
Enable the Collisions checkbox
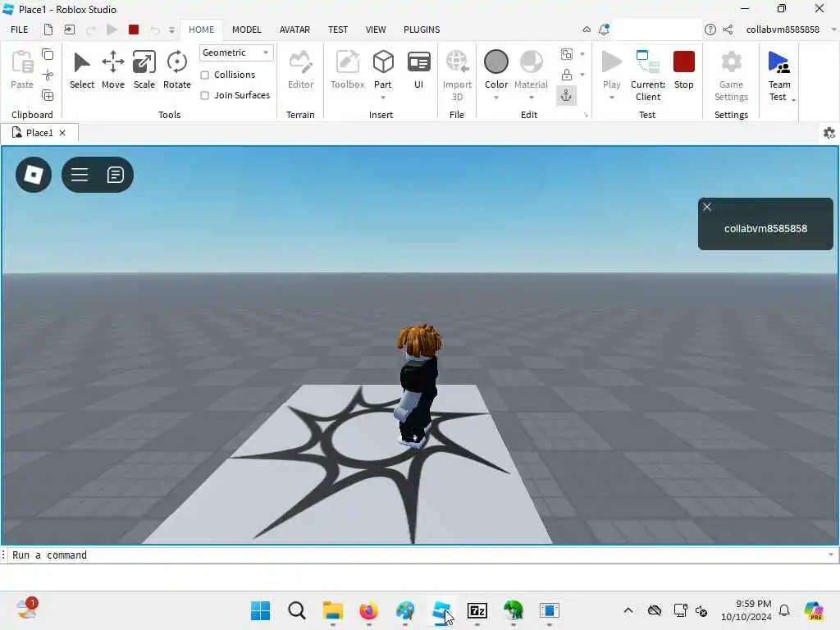click(204, 75)
